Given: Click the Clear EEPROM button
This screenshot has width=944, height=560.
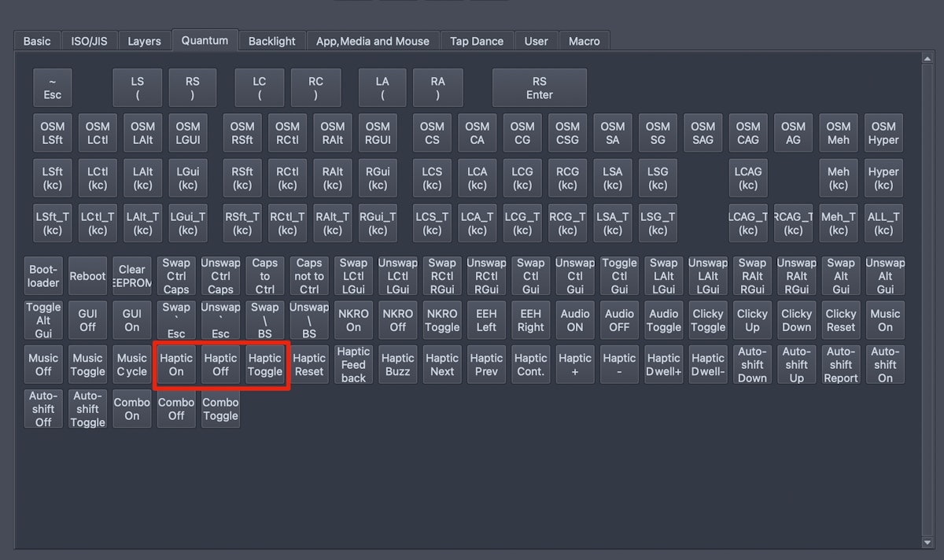Looking at the screenshot, I should [x=132, y=276].
